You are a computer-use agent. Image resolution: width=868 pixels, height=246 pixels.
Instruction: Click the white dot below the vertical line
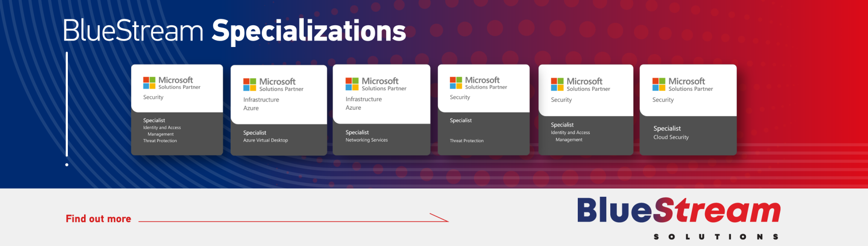pos(67,165)
